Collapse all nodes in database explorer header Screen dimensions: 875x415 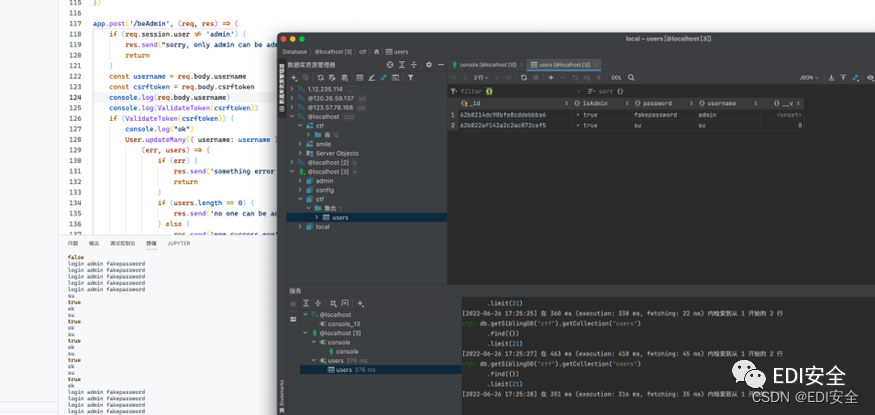pyautogui.click(x=414, y=65)
